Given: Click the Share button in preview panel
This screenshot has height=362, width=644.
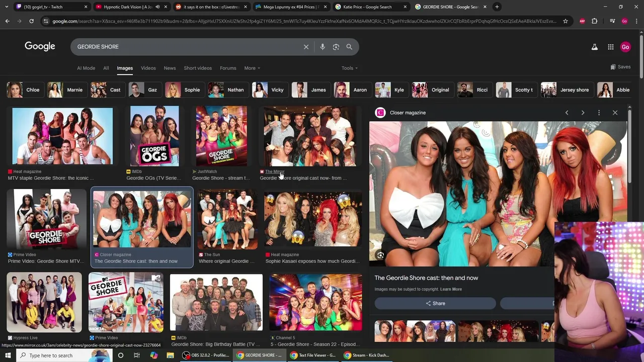Looking at the screenshot, I should tap(435, 303).
